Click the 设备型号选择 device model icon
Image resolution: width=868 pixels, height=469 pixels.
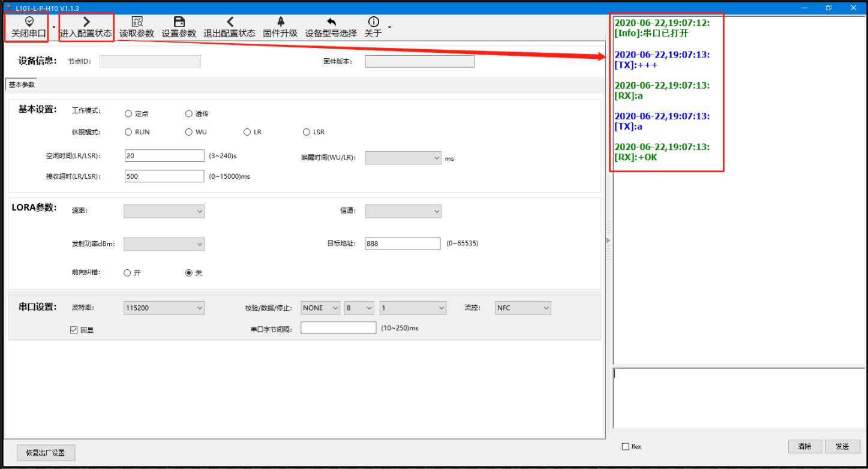tap(331, 22)
